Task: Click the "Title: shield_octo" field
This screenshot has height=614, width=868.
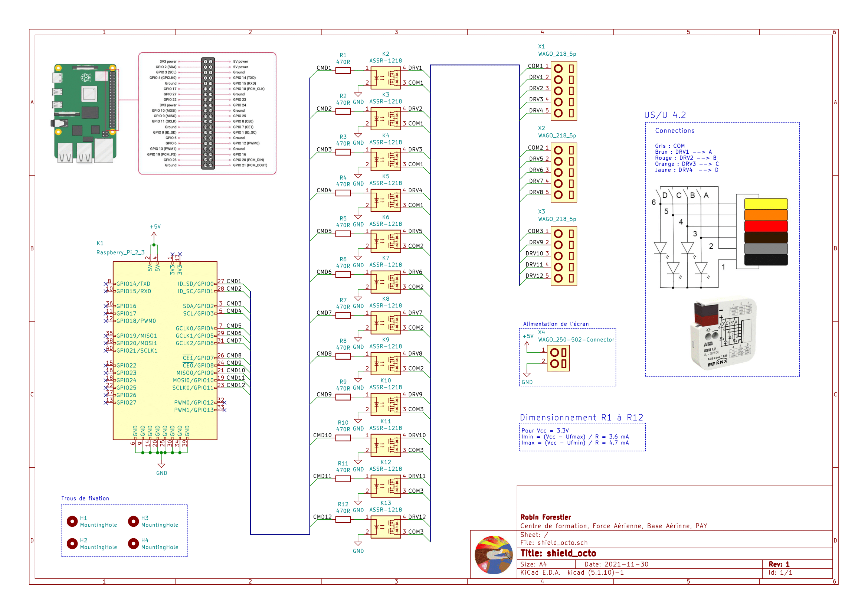Action: pyautogui.click(x=558, y=553)
